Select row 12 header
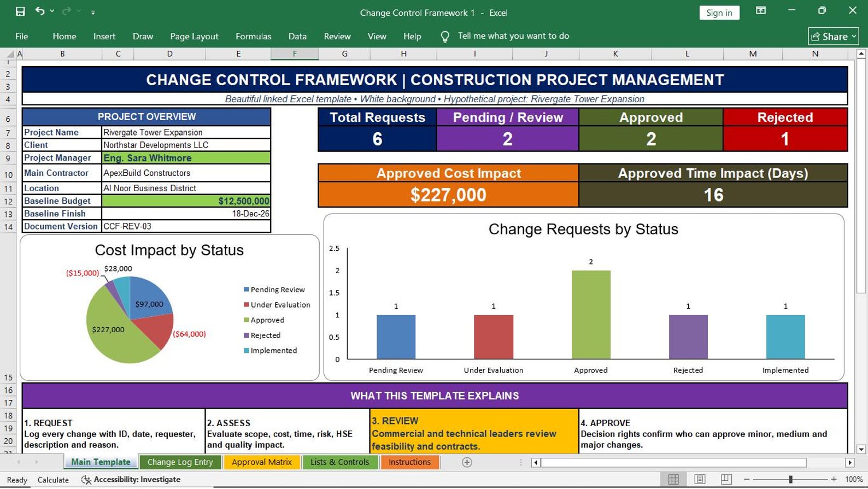Screen dimensions: 868x489 pyautogui.click(x=8, y=201)
